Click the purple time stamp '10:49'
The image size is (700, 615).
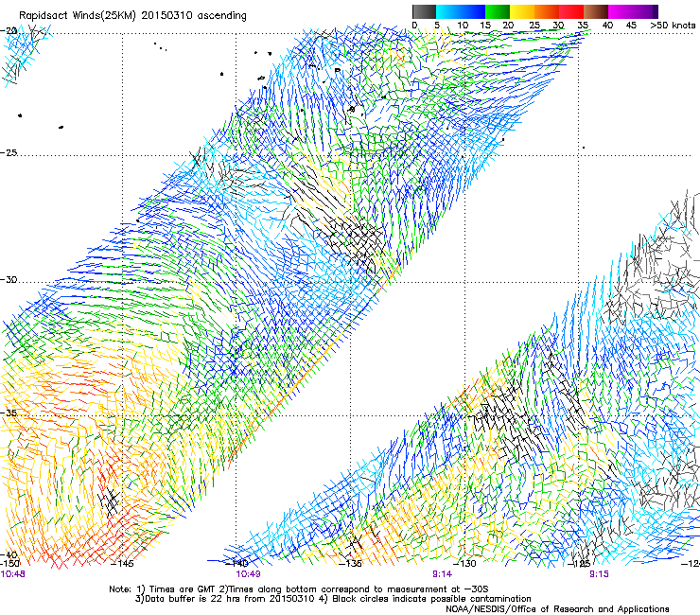[x=248, y=574]
